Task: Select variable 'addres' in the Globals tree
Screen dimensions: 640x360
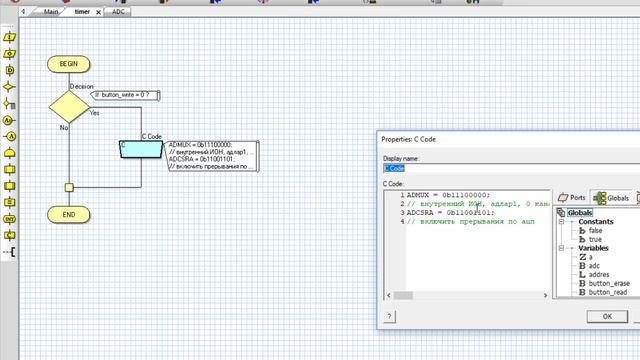Action: tap(599, 275)
